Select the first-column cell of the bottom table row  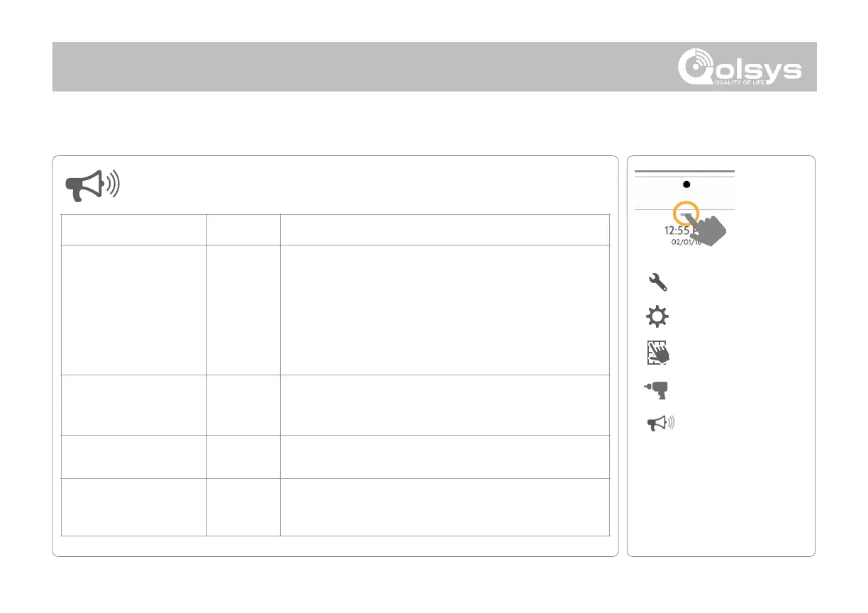[x=134, y=507]
